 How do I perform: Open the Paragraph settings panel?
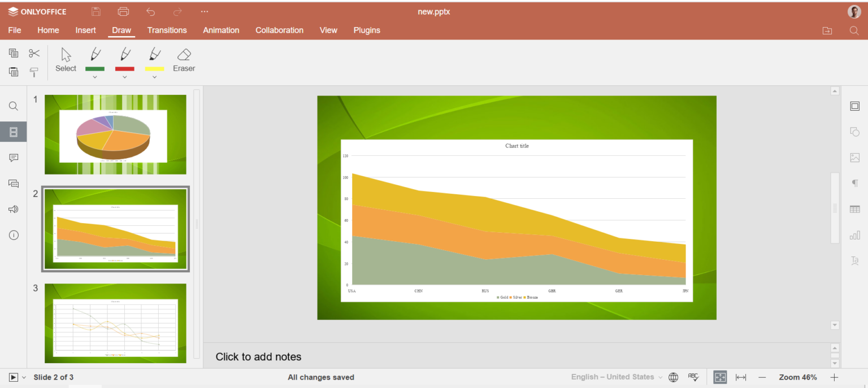pos(854,183)
